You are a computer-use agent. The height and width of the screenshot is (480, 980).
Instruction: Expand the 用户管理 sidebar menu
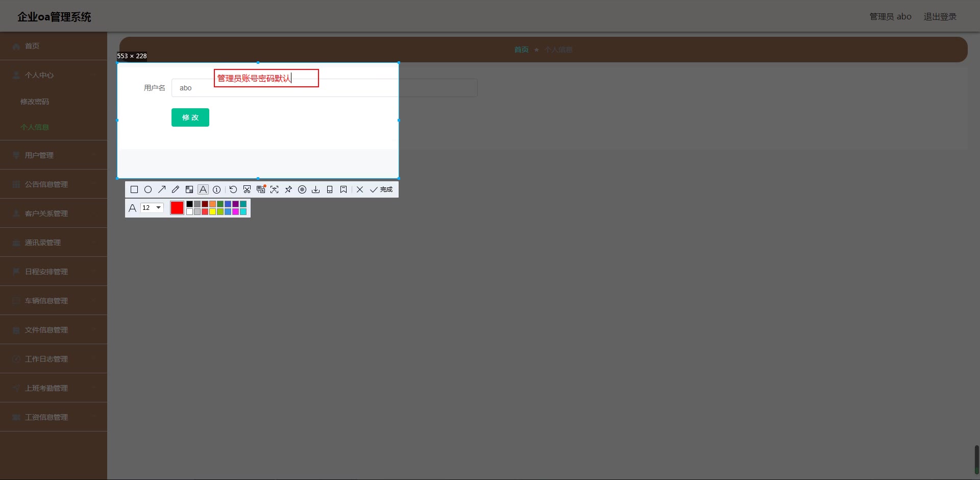click(54, 155)
